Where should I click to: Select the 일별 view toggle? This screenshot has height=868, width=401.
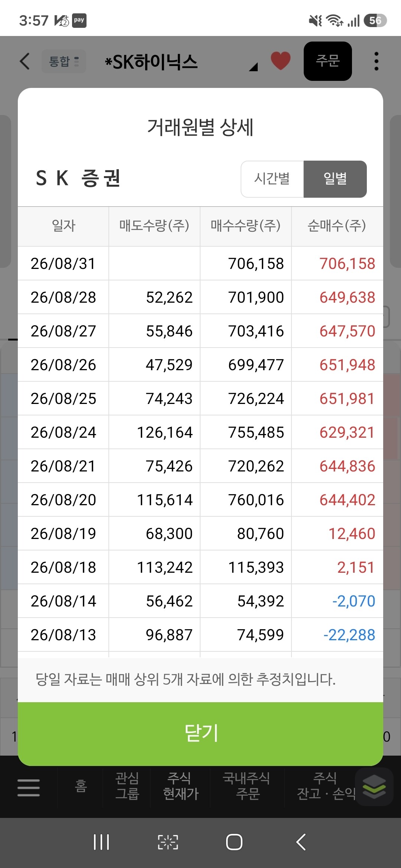pyautogui.click(x=335, y=179)
